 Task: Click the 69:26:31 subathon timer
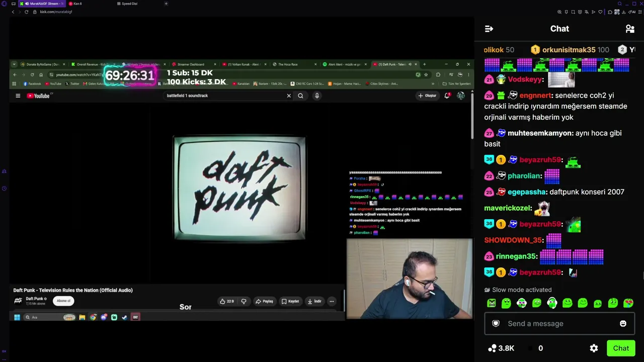pyautogui.click(x=129, y=75)
